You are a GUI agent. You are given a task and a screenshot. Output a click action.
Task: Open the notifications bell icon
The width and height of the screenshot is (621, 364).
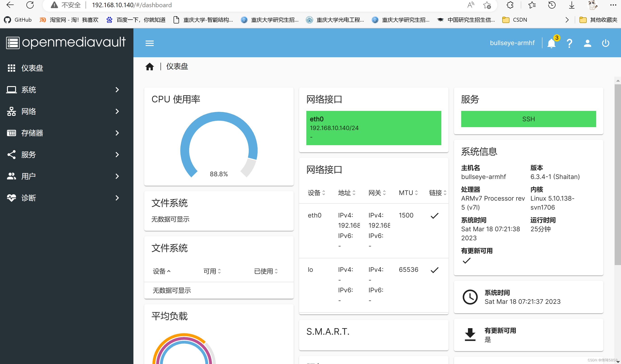point(551,43)
